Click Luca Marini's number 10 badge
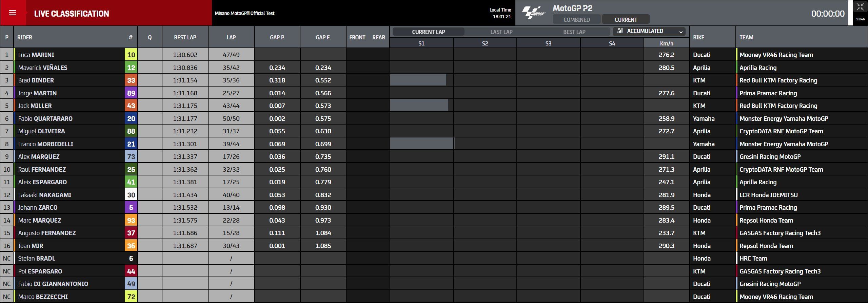 pos(131,55)
